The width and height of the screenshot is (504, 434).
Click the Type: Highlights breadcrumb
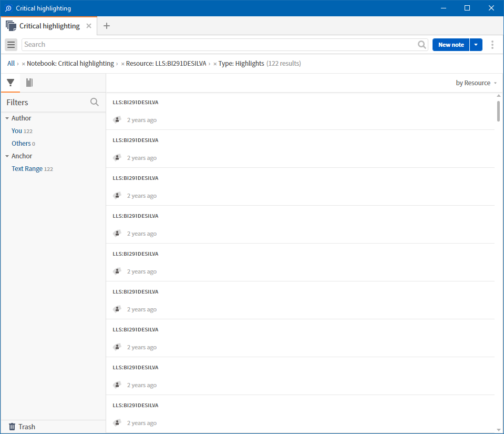coord(241,63)
